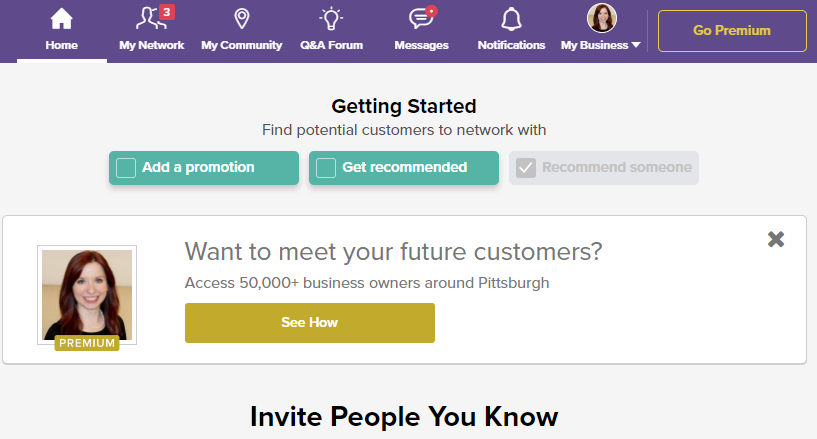Click the premium profile photo thumbnail

[x=87, y=295]
